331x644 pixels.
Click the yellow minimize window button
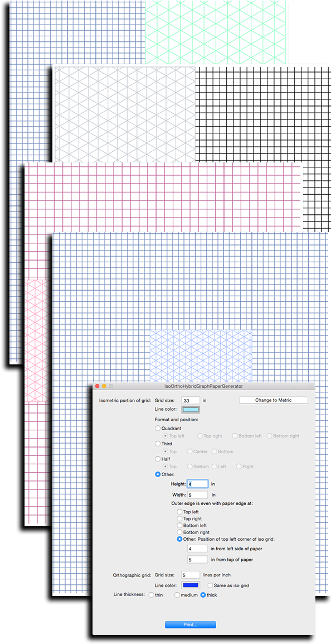104,386
